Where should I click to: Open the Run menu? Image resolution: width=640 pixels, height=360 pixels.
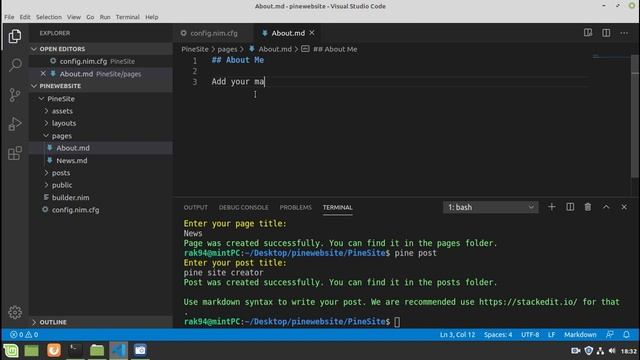105,17
